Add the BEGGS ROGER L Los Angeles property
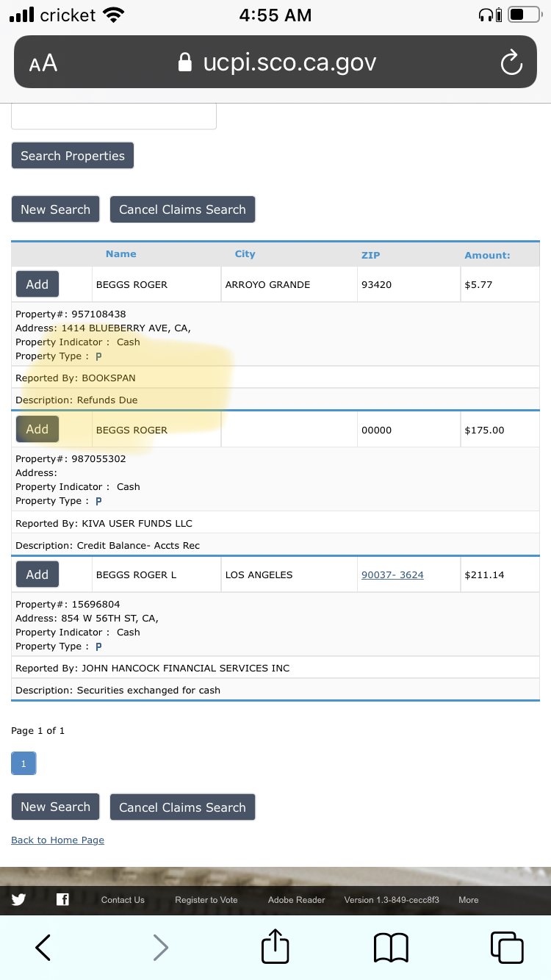 tap(37, 574)
